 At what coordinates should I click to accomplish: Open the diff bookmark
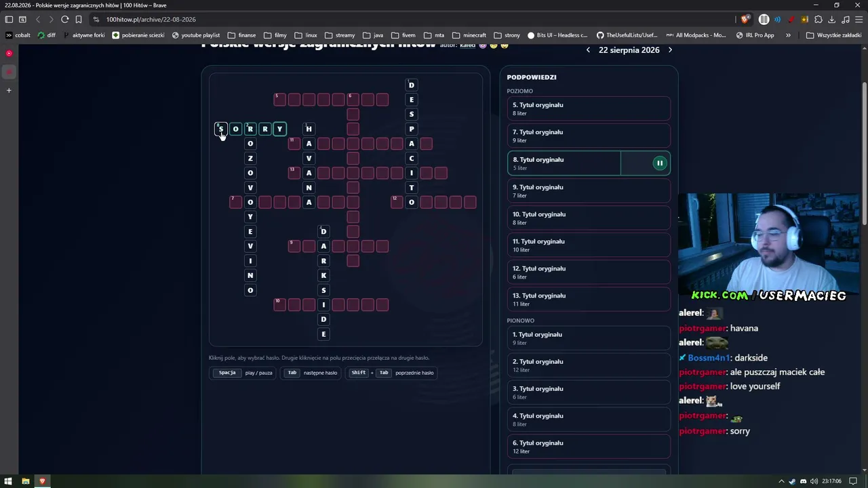[x=47, y=35]
